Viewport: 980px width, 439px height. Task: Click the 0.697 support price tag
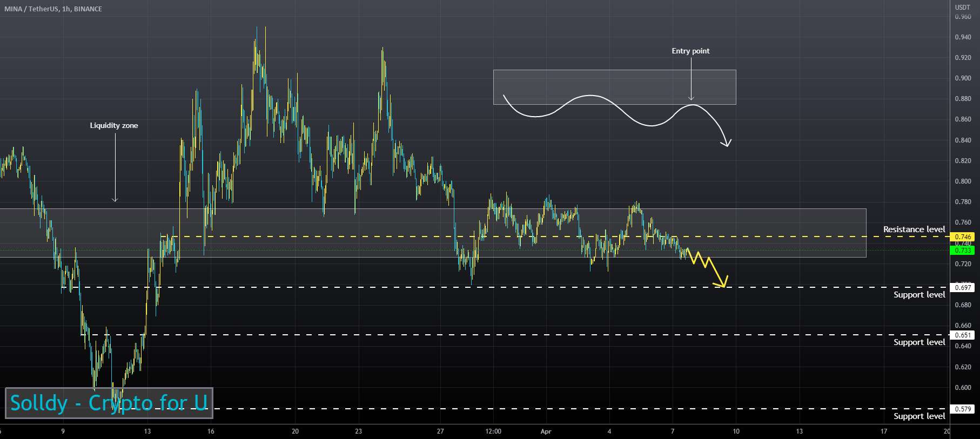[x=962, y=288]
